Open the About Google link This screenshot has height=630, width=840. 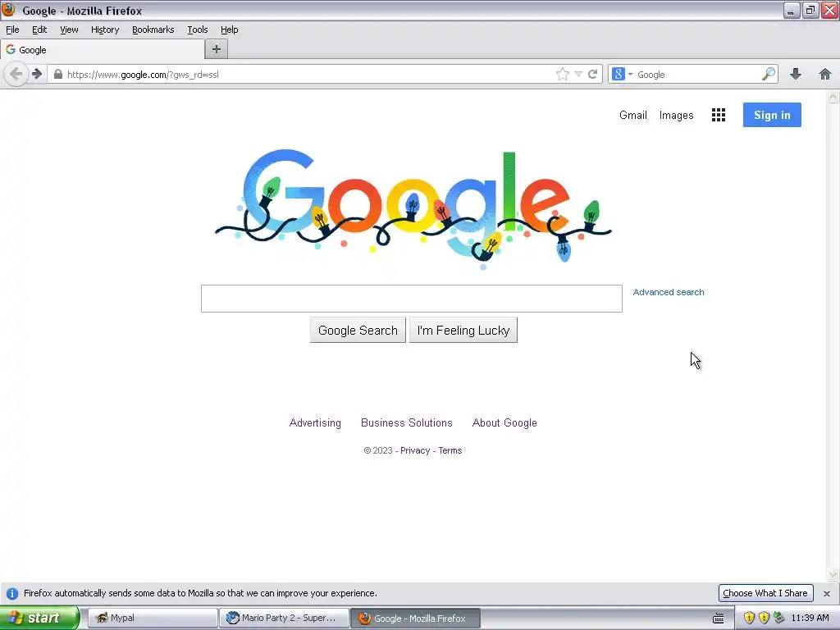click(x=504, y=422)
